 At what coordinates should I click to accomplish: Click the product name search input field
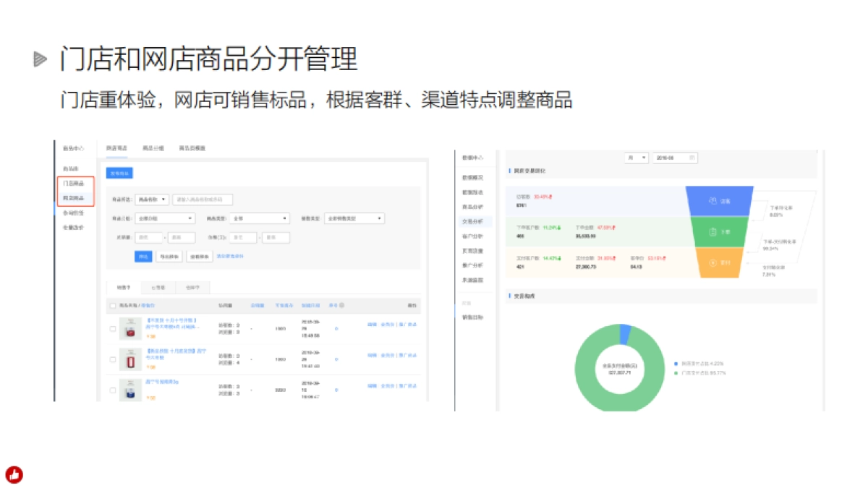(x=203, y=199)
